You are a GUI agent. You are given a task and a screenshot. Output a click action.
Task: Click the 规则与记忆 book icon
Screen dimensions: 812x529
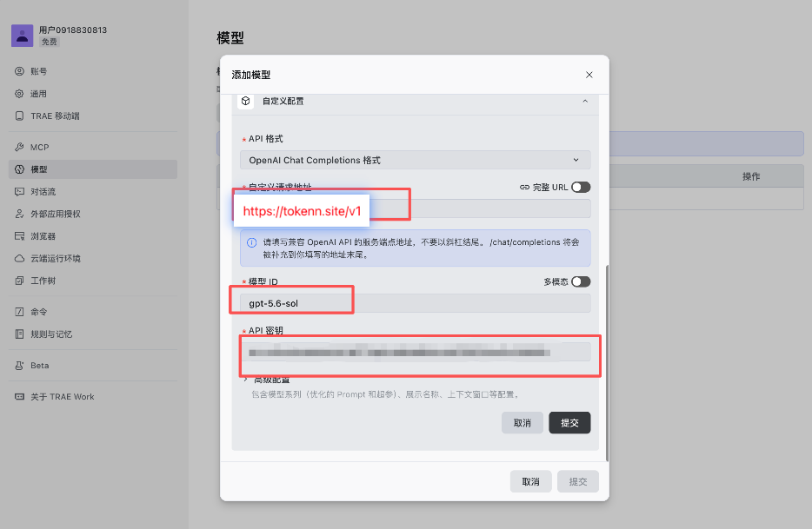tap(19, 334)
